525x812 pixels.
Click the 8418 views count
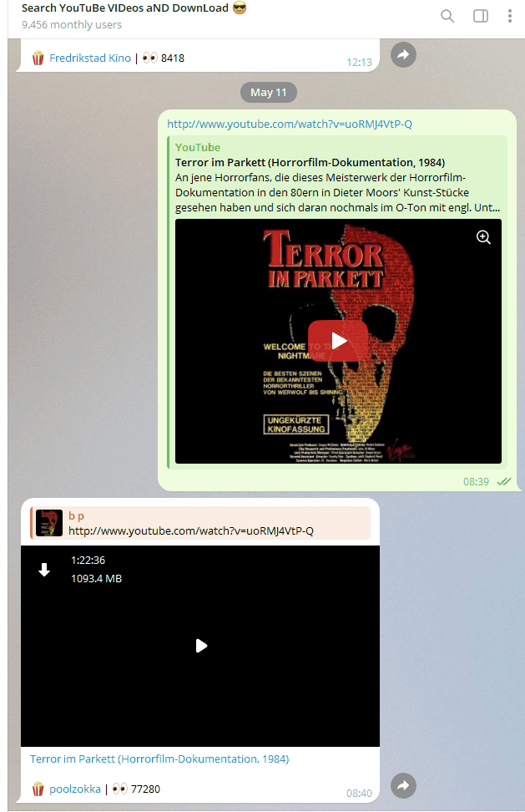coord(173,58)
